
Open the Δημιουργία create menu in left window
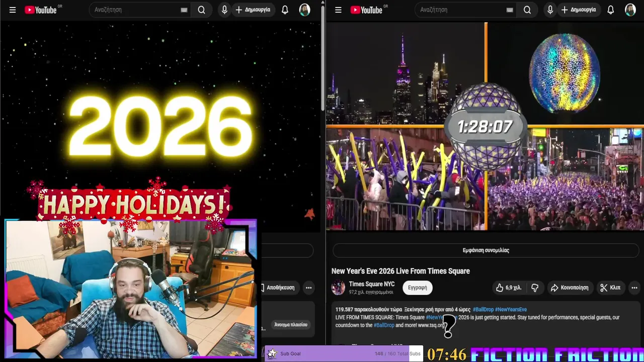253,10
